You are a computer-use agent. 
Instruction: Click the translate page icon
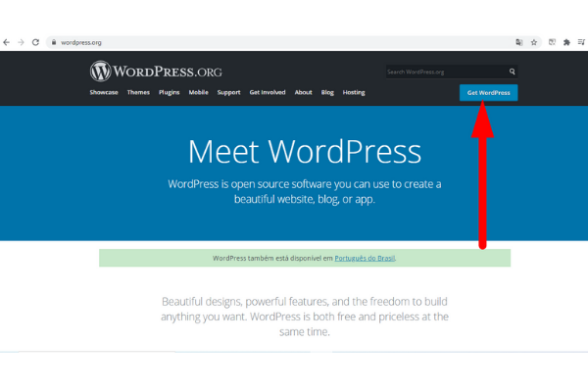[x=519, y=42]
